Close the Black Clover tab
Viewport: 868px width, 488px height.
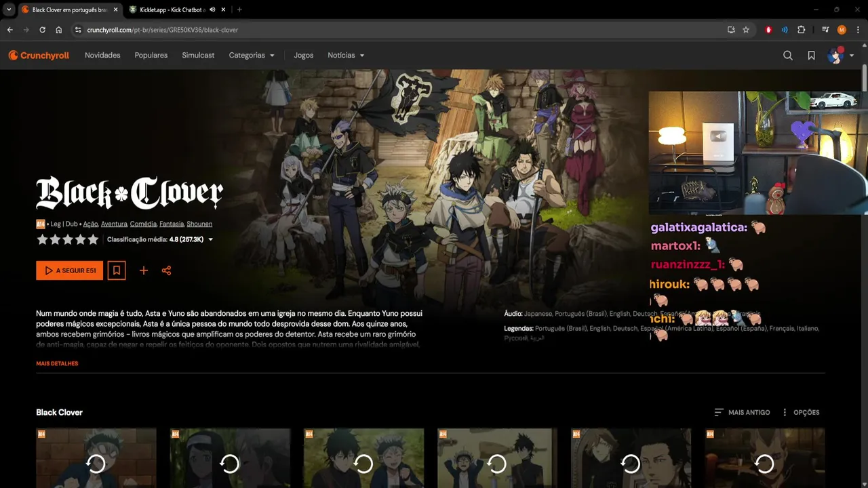pos(116,9)
